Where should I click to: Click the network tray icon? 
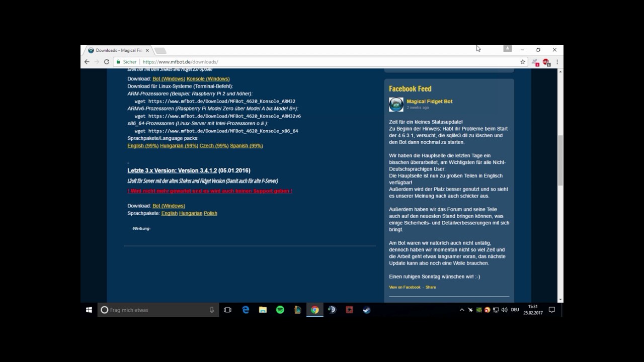[496, 310]
